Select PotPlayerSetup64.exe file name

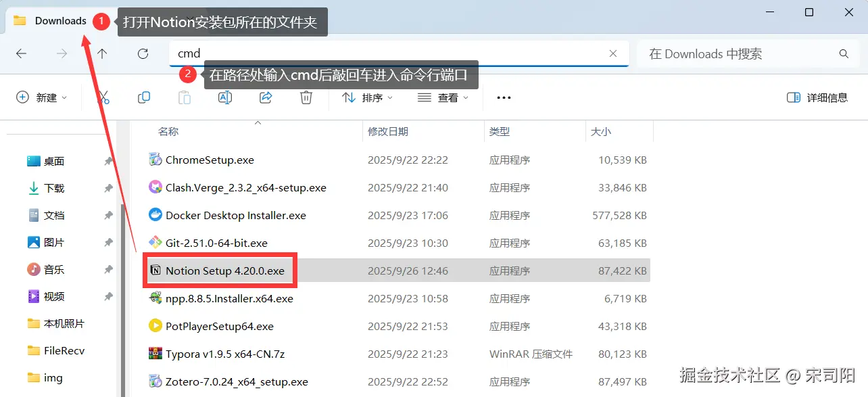[220, 326]
